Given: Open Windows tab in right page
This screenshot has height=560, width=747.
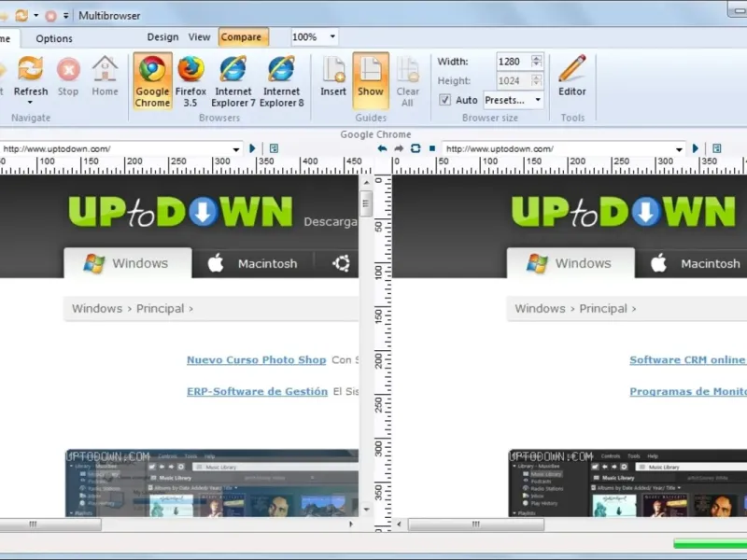Looking at the screenshot, I should click(571, 263).
